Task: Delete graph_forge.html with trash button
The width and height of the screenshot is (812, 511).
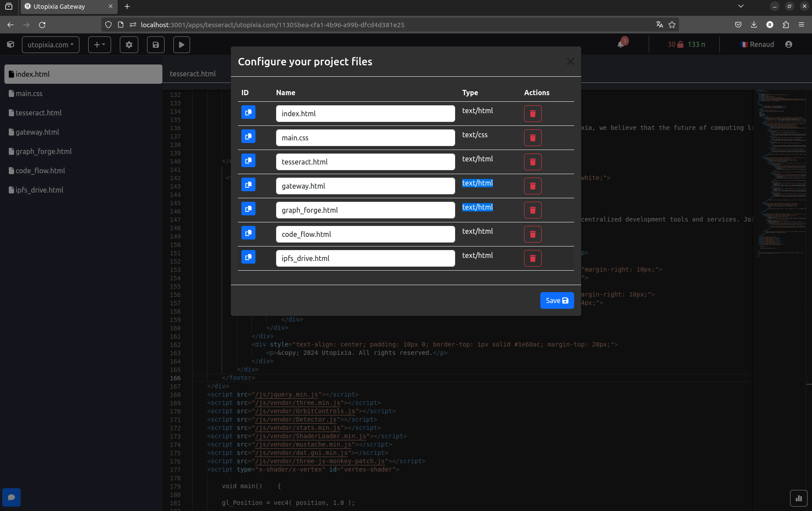Action: click(533, 210)
